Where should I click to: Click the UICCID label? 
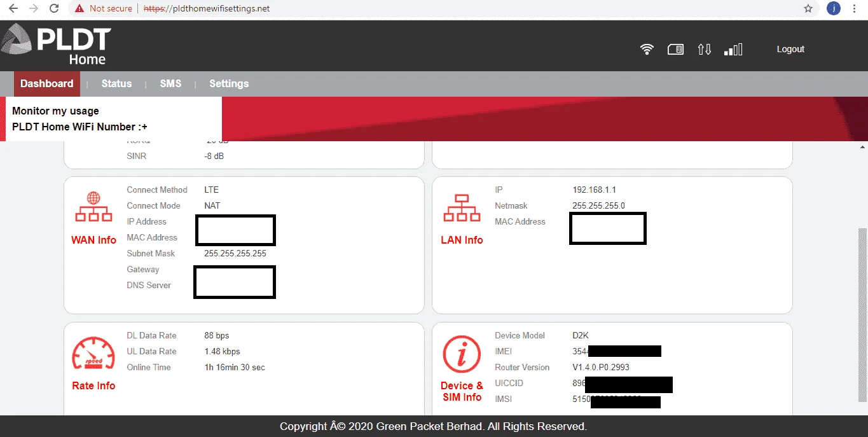(x=509, y=383)
